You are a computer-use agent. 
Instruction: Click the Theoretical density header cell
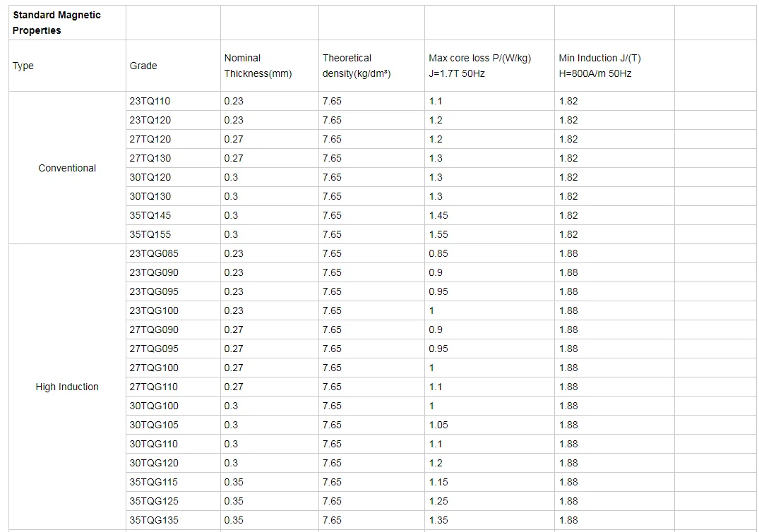point(357,66)
